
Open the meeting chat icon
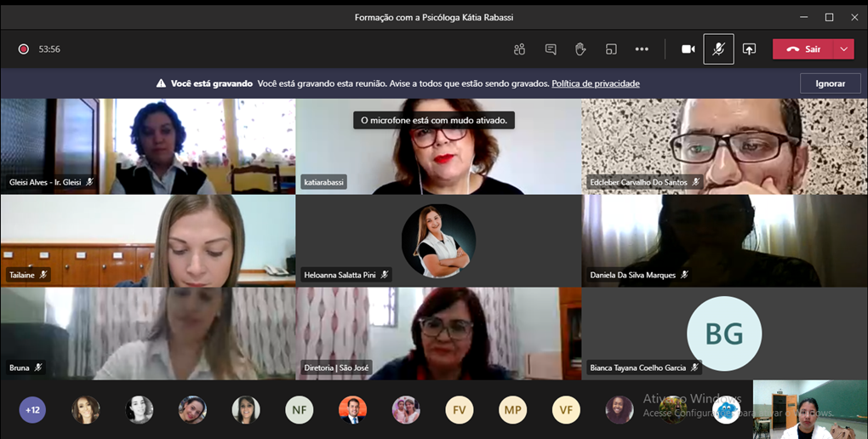click(x=551, y=49)
